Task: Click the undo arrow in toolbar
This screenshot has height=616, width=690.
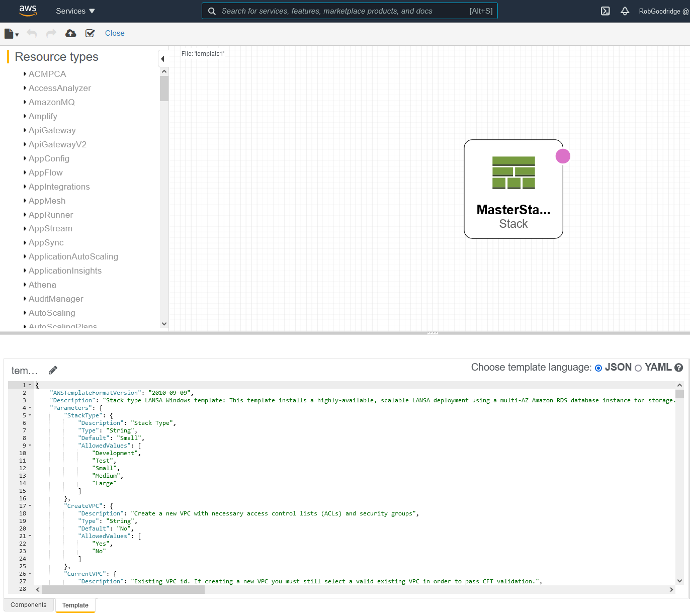Action: coord(32,33)
